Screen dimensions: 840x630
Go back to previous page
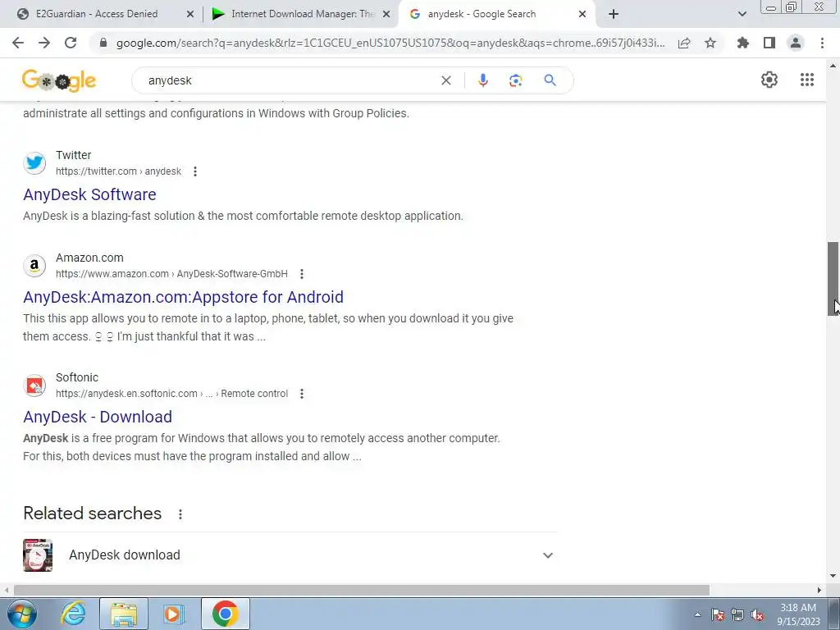18,43
